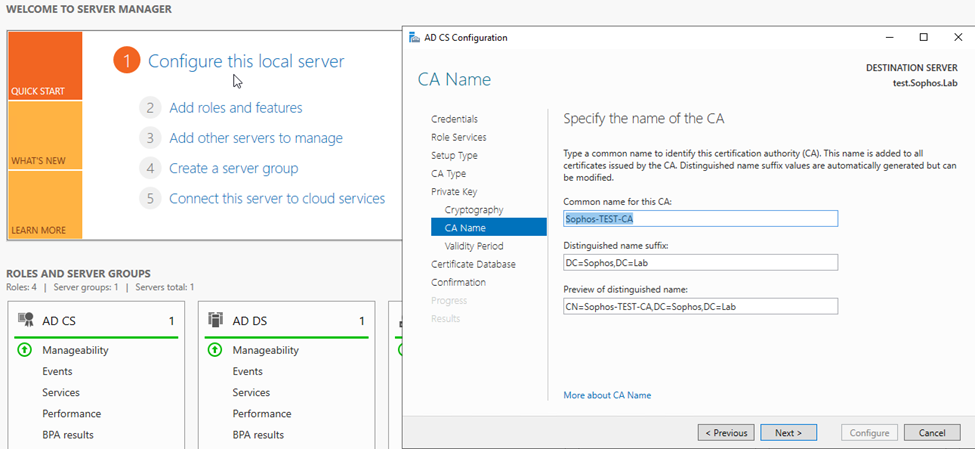This screenshot has width=975, height=449.
Task: Open the Quick Start tile
Action: coord(45,66)
